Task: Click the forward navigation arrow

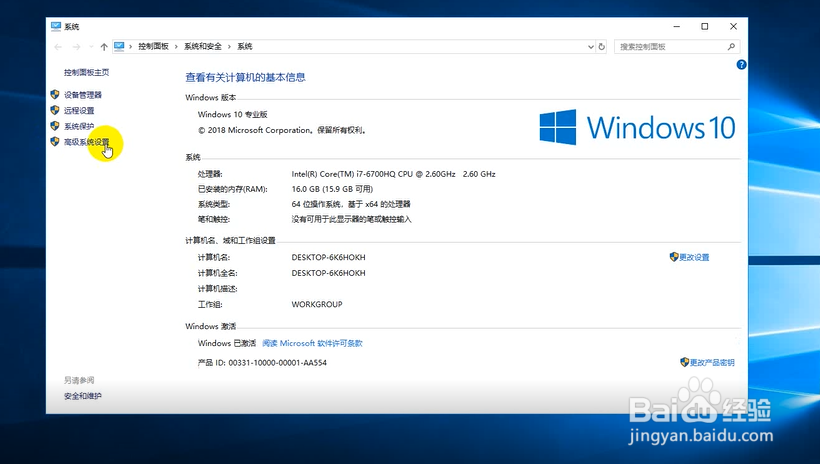Action: [76, 47]
